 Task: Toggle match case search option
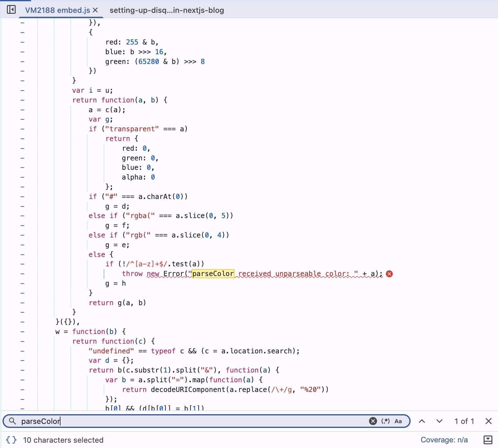point(398,421)
